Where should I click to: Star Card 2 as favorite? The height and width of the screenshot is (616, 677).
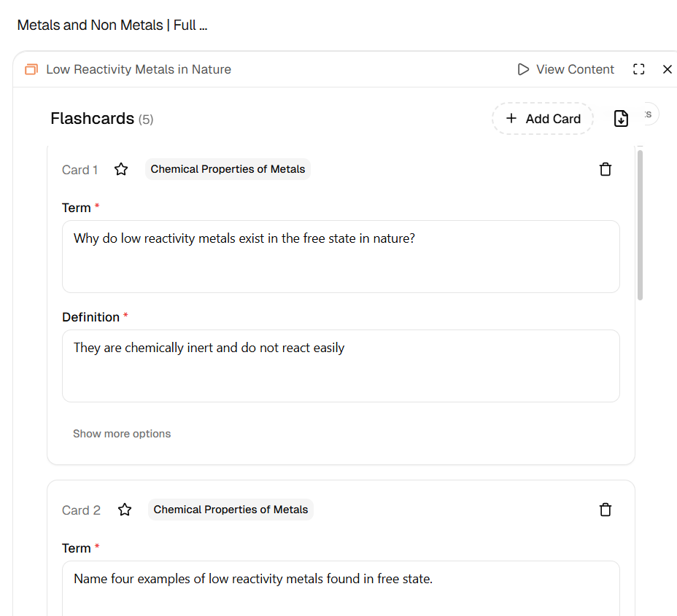pyautogui.click(x=125, y=510)
